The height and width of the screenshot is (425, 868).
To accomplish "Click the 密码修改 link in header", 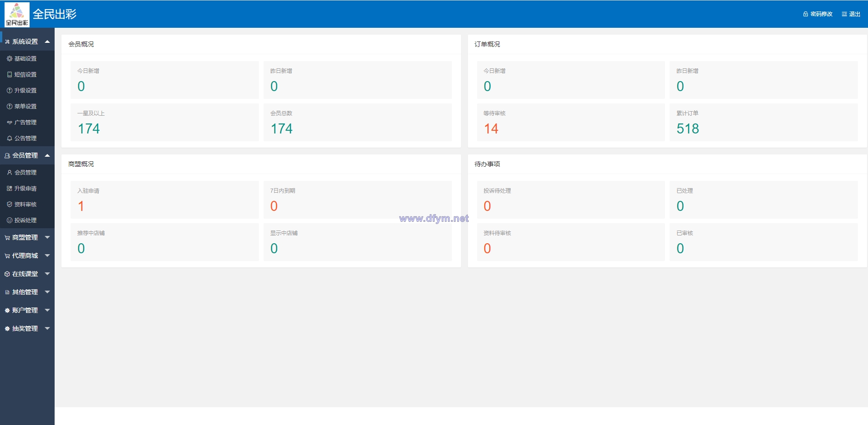I will tap(818, 14).
